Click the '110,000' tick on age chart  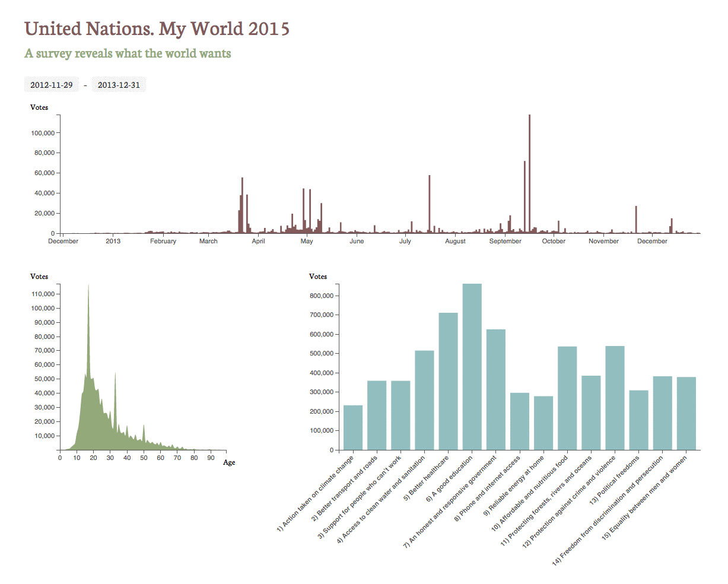tap(43, 294)
